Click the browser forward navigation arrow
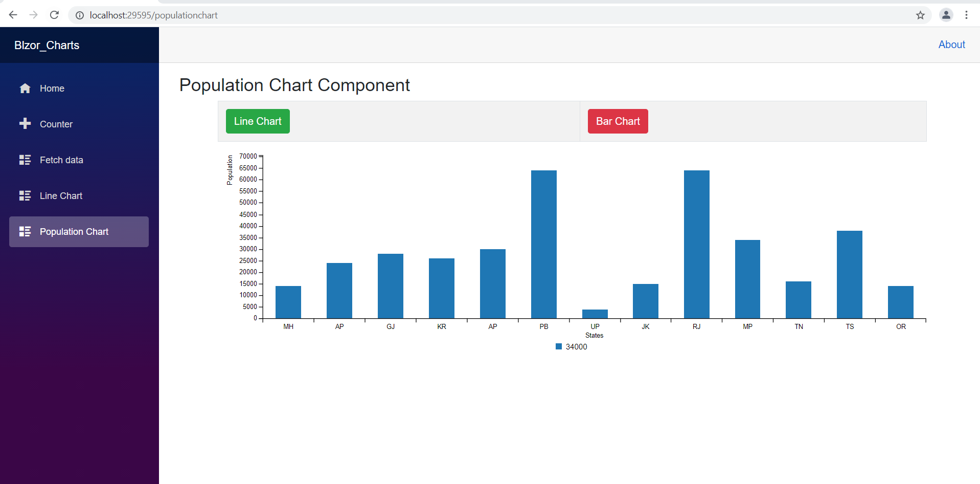Screen dimensions: 980x484 pos(33,15)
